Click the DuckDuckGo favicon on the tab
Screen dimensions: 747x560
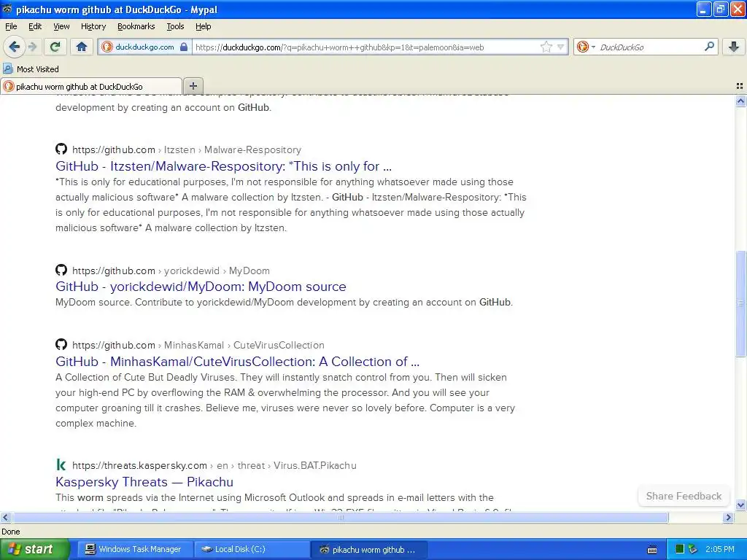pos(8,86)
